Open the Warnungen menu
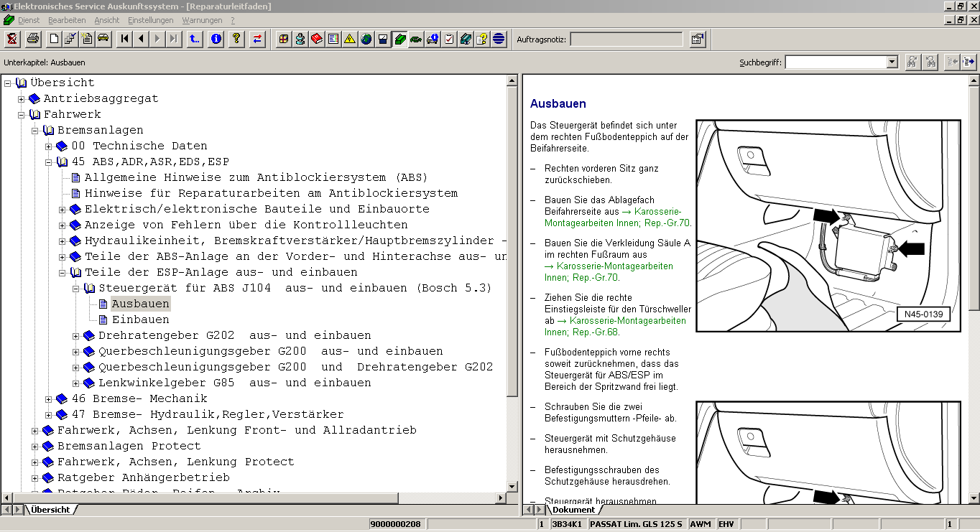This screenshot has width=980, height=532. pos(202,20)
